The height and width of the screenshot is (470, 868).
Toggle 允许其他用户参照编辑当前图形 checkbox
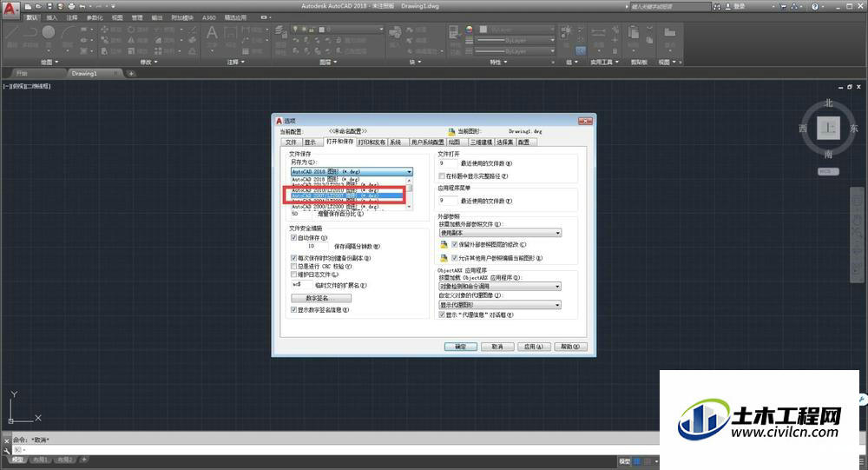(x=455, y=258)
